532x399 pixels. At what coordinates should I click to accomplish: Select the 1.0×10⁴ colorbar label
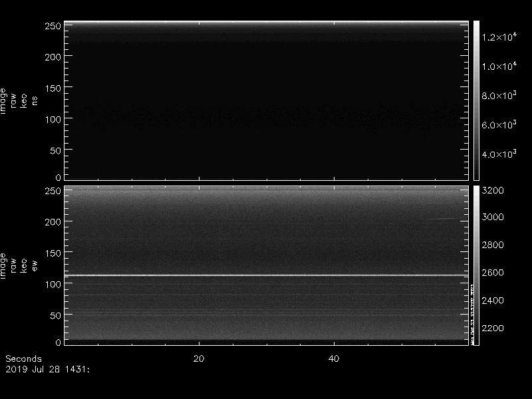pyautogui.click(x=499, y=66)
